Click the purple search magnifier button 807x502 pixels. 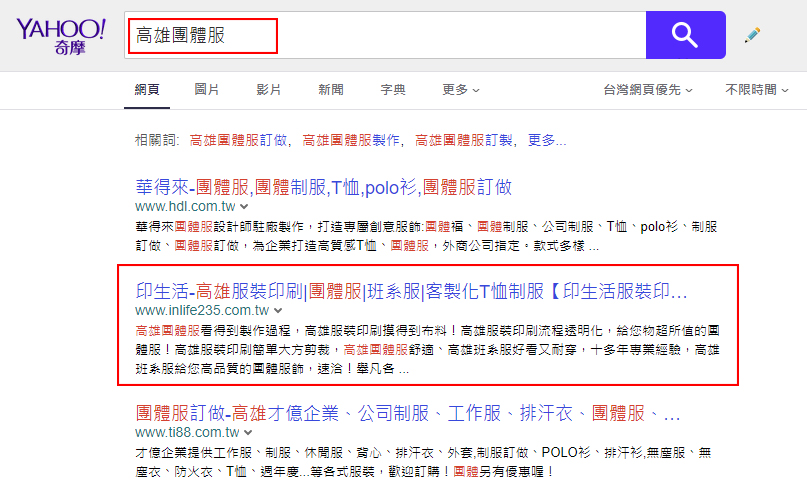(686, 35)
